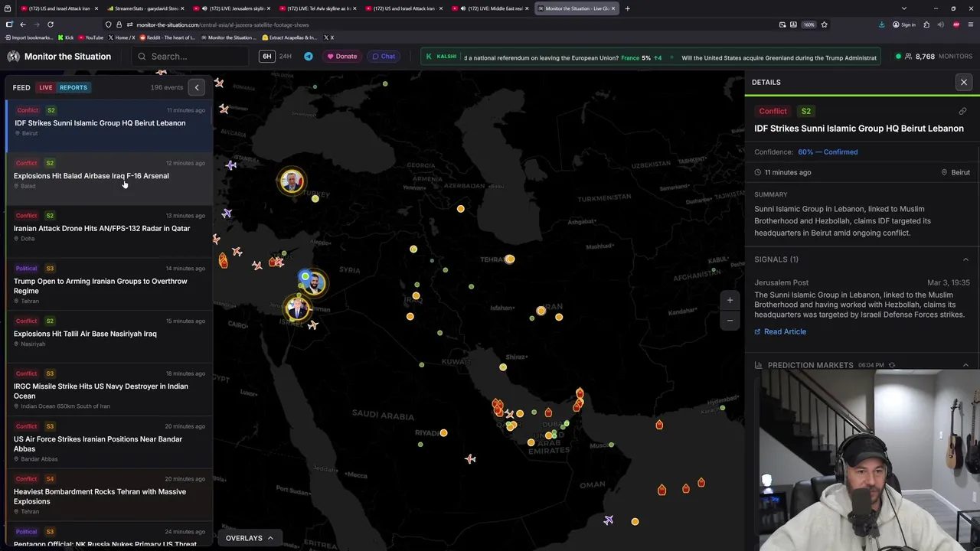Switch to LIVE: Jerusalem skyline browser tab
980x551 pixels.
tap(230, 8)
